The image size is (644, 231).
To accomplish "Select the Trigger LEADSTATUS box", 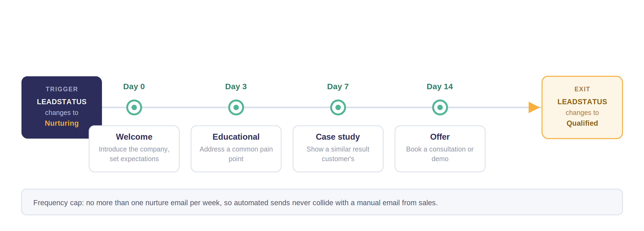I will pyautogui.click(x=62, y=107).
